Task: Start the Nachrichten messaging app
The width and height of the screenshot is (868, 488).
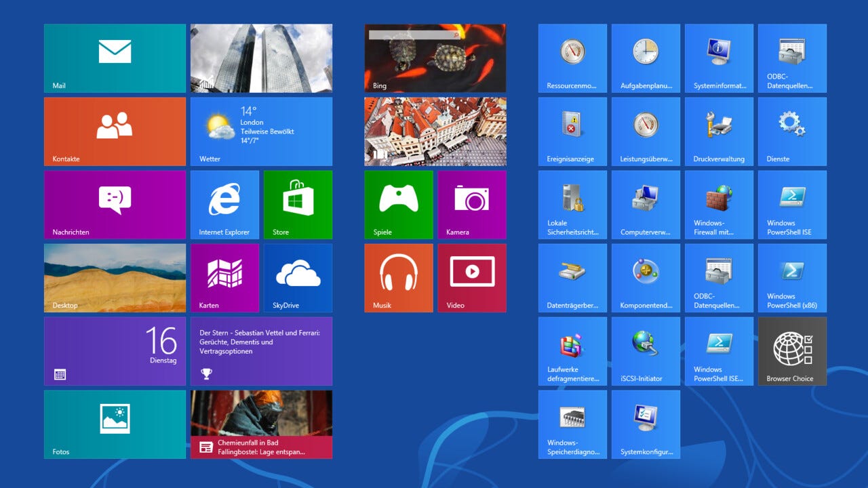Action: pyautogui.click(x=114, y=204)
